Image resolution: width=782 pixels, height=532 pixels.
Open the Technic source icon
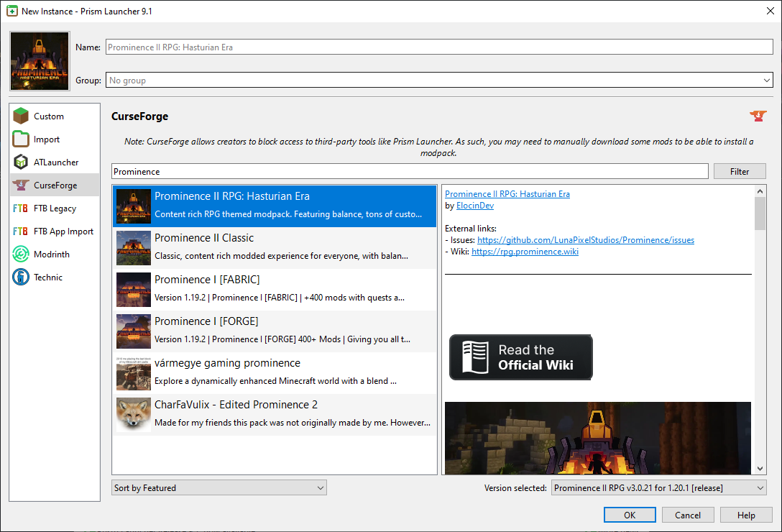pos(21,278)
